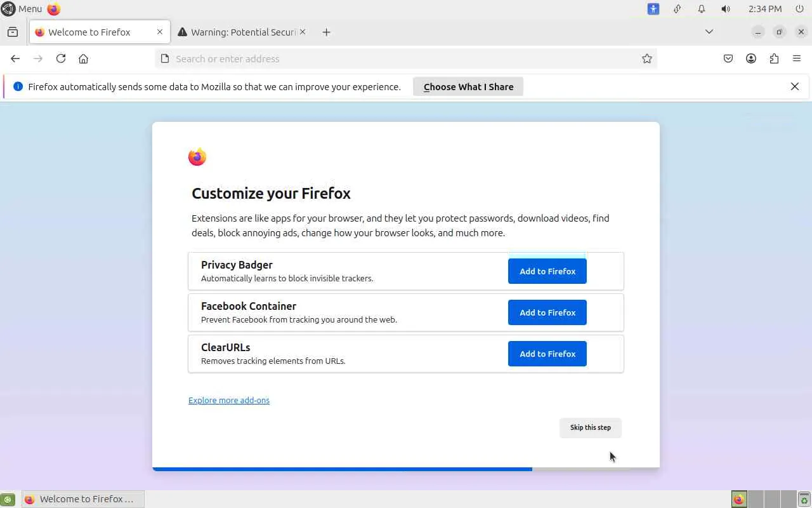Expand the list all tabs chevron

[709, 32]
